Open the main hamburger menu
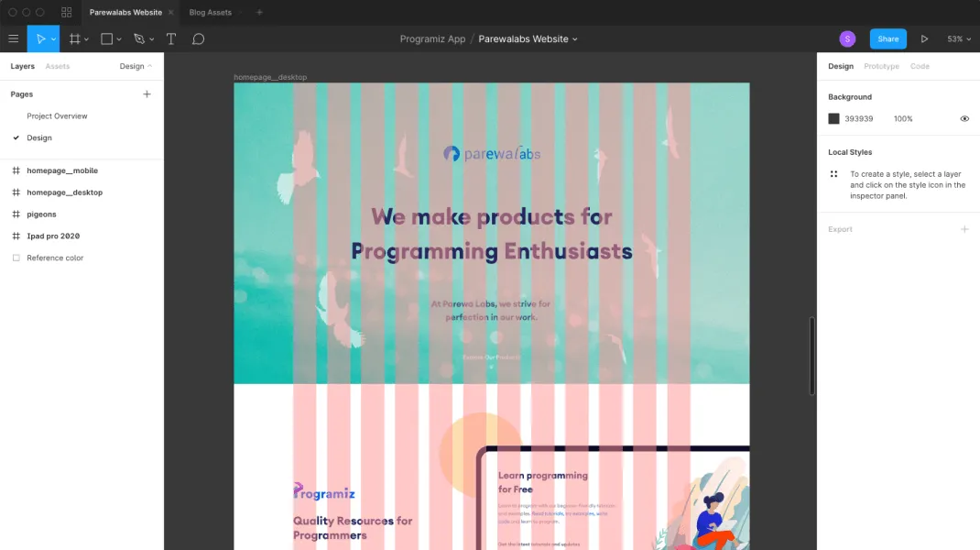The width and height of the screenshot is (980, 550). pyautogui.click(x=13, y=38)
